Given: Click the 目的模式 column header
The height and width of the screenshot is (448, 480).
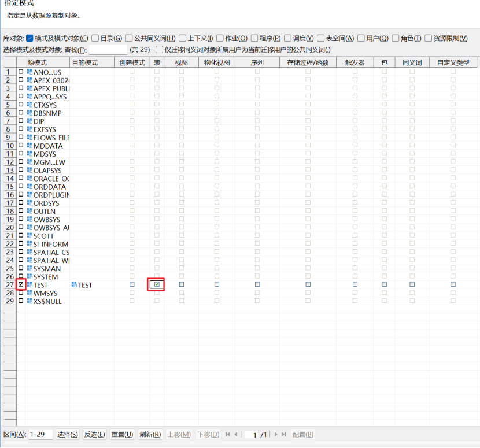Looking at the screenshot, I should [92, 62].
